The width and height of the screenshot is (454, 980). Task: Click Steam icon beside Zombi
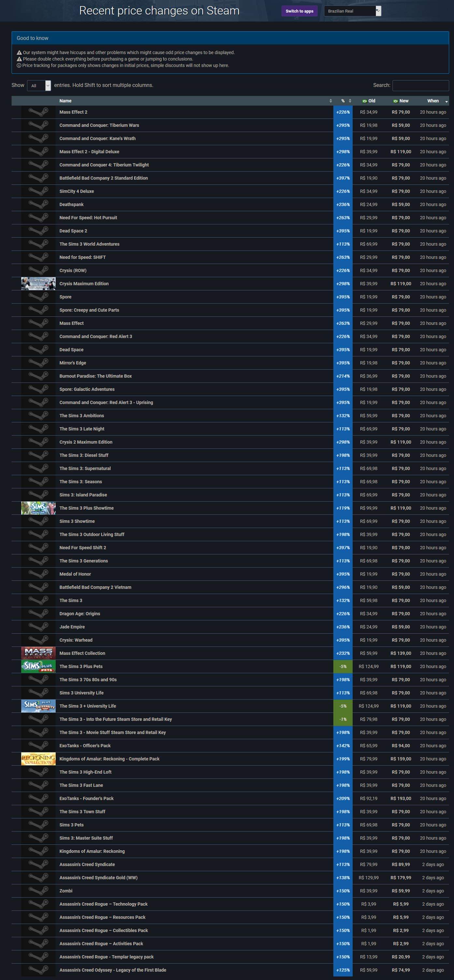pyautogui.click(x=38, y=891)
